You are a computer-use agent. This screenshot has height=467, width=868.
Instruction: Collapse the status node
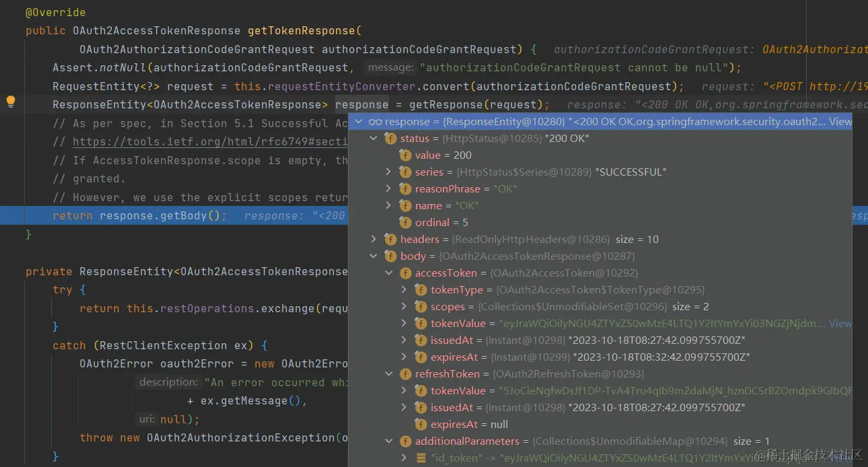[x=373, y=139]
